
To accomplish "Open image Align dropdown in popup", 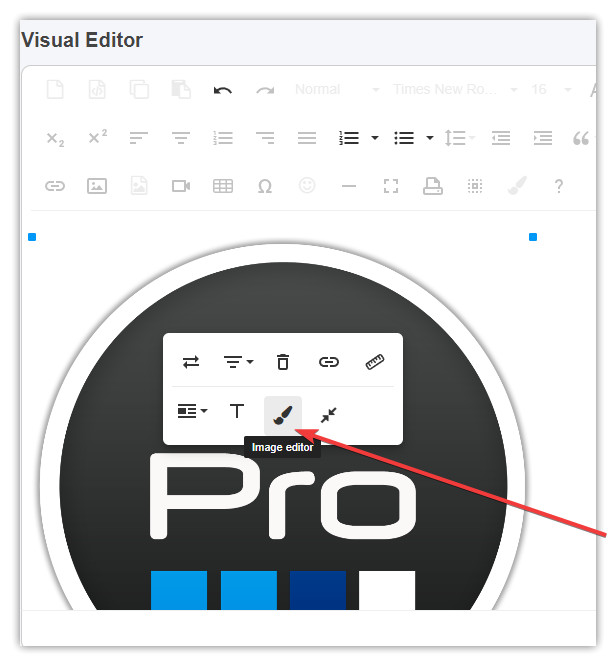I will point(238,362).
